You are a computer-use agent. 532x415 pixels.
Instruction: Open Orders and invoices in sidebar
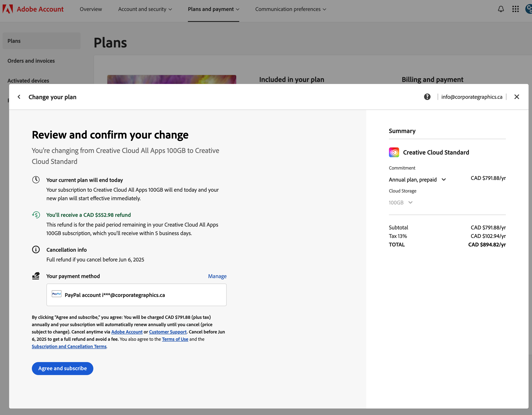coord(31,61)
